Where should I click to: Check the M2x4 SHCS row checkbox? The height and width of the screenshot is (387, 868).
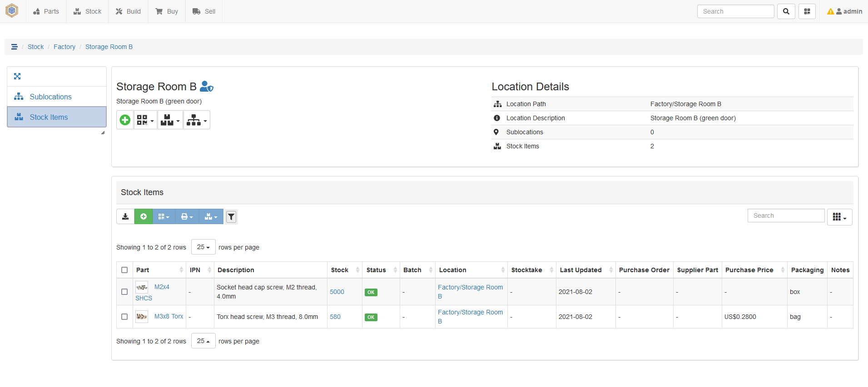pos(124,292)
